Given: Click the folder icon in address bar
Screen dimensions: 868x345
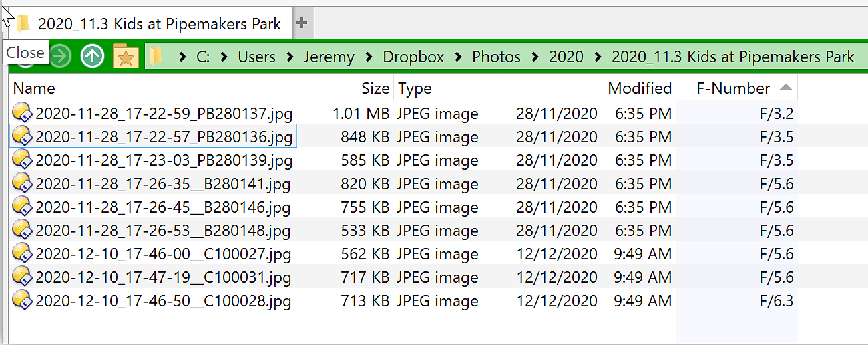Looking at the screenshot, I should click(x=158, y=56).
